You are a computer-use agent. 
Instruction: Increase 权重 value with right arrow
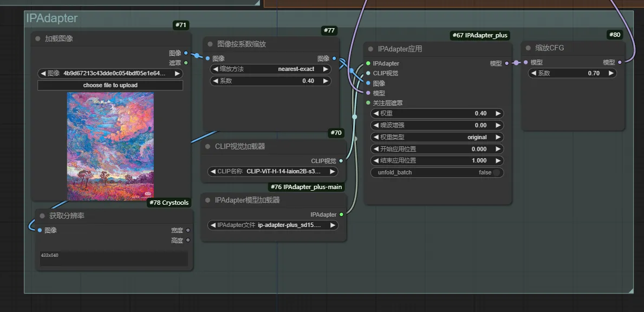[x=498, y=113]
